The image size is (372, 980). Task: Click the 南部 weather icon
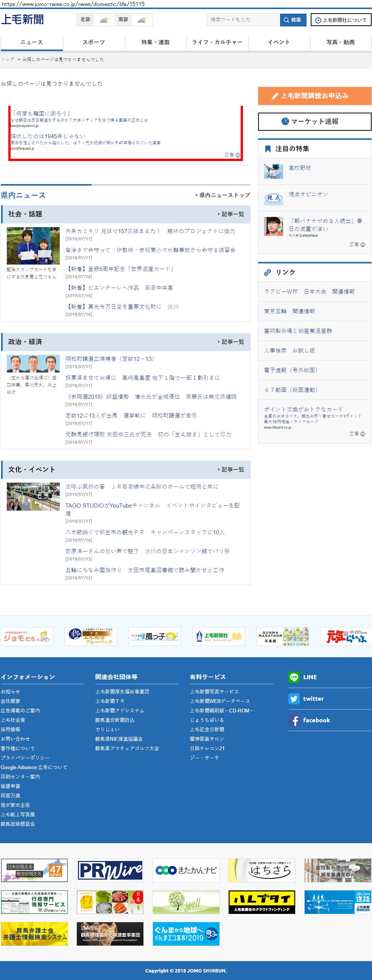pos(142,20)
